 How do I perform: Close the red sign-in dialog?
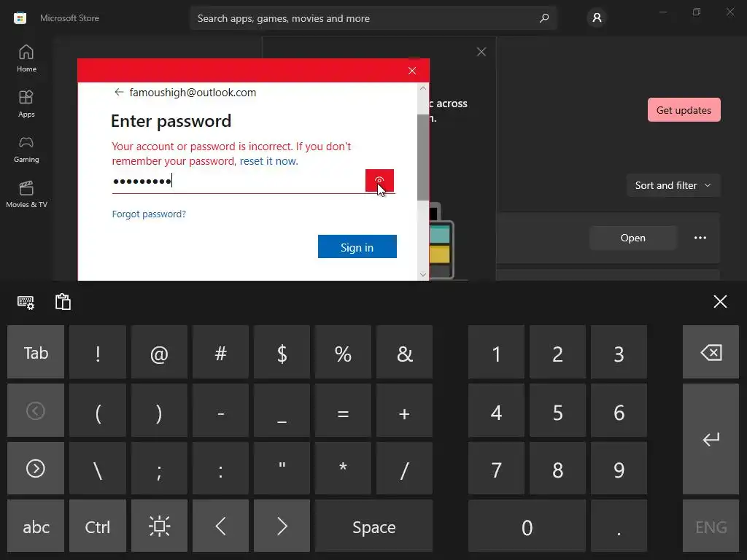pyautogui.click(x=412, y=71)
